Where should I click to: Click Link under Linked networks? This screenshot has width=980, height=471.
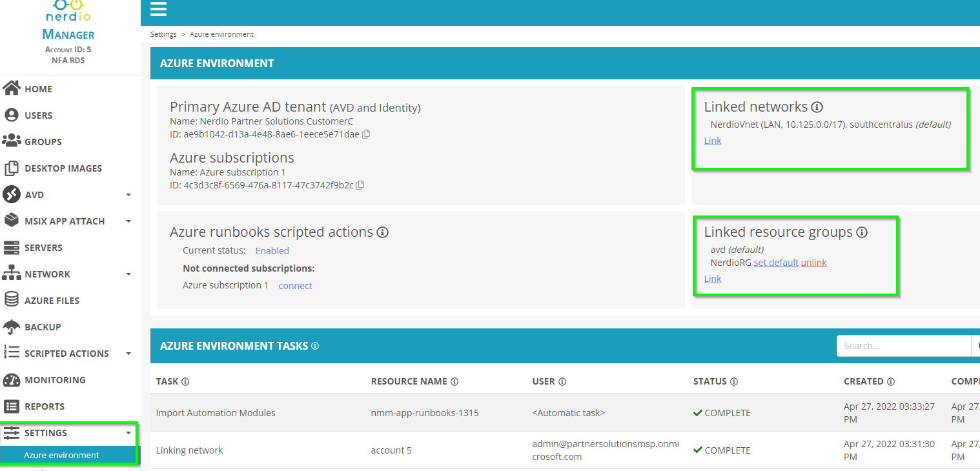tap(713, 141)
